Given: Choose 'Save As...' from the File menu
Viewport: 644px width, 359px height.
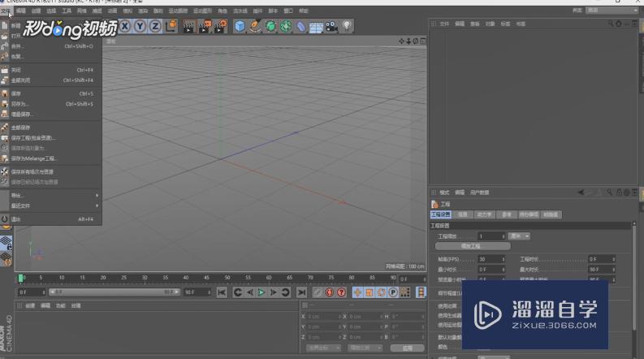Looking at the screenshot, I should pyautogui.click(x=19, y=104).
